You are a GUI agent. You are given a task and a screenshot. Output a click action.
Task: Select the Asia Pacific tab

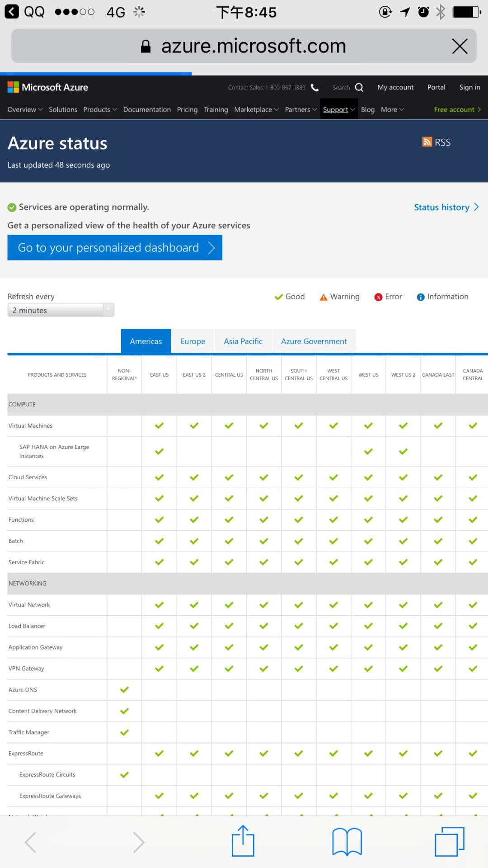[x=243, y=341]
